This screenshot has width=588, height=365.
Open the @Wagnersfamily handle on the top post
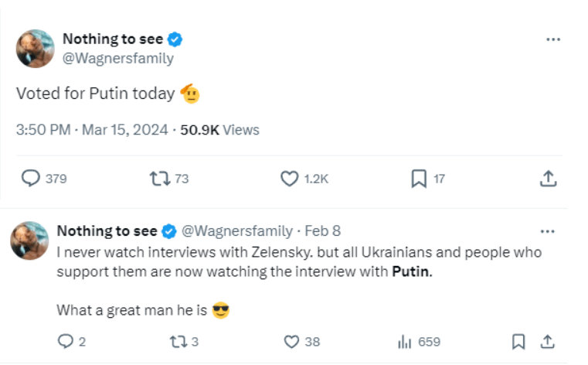tap(117, 58)
